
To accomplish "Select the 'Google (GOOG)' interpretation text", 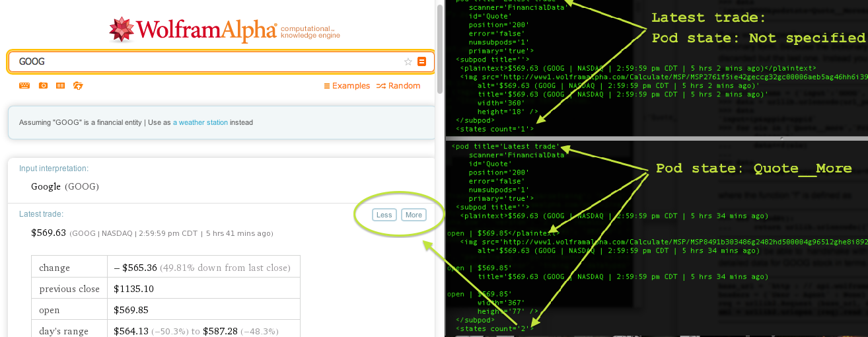I will 65,186.
